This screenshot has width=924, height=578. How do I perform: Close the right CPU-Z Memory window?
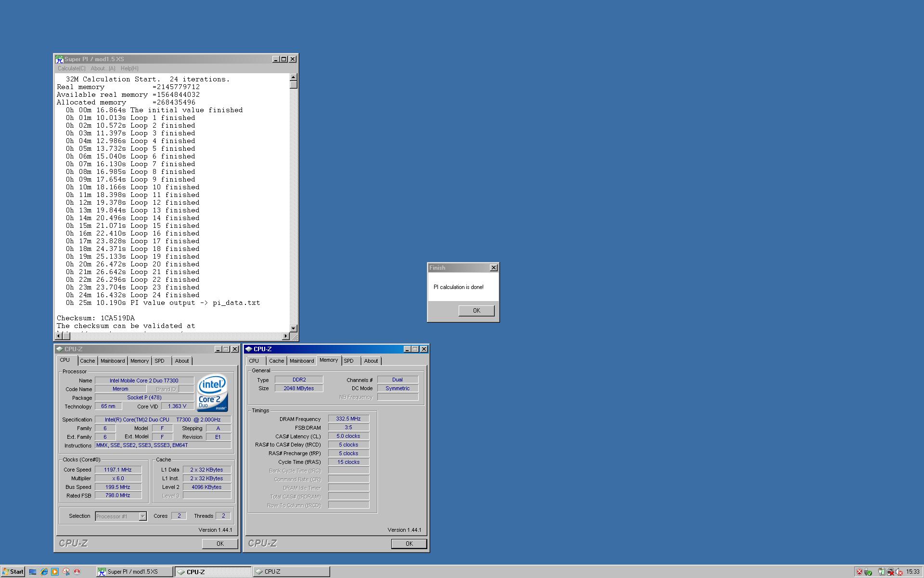pyautogui.click(x=424, y=349)
